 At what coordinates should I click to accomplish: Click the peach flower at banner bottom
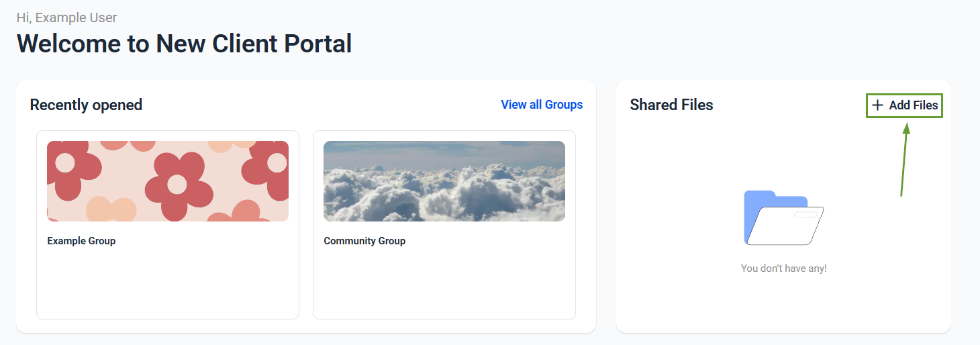pos(111,209)
